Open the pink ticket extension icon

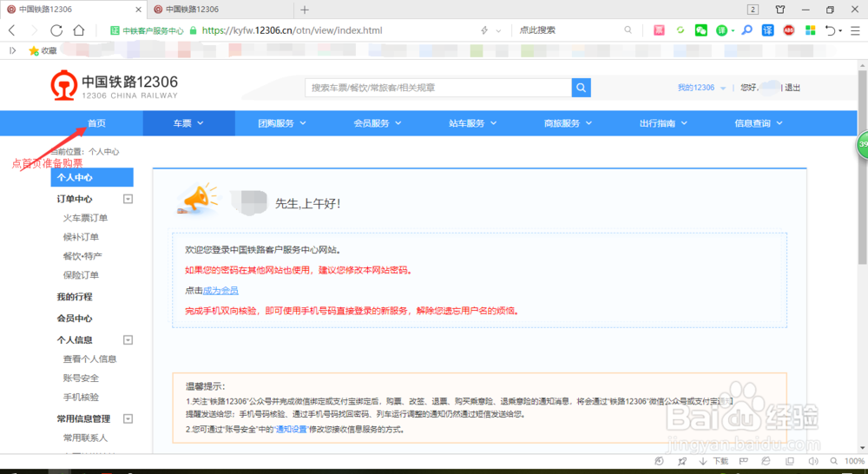point(659,30)
